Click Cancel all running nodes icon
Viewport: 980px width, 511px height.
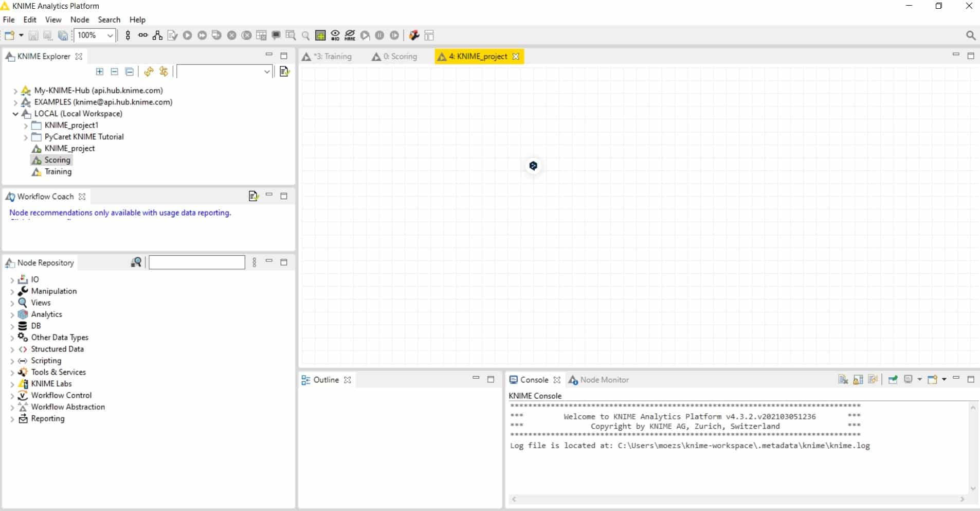[x=247, y=36]
